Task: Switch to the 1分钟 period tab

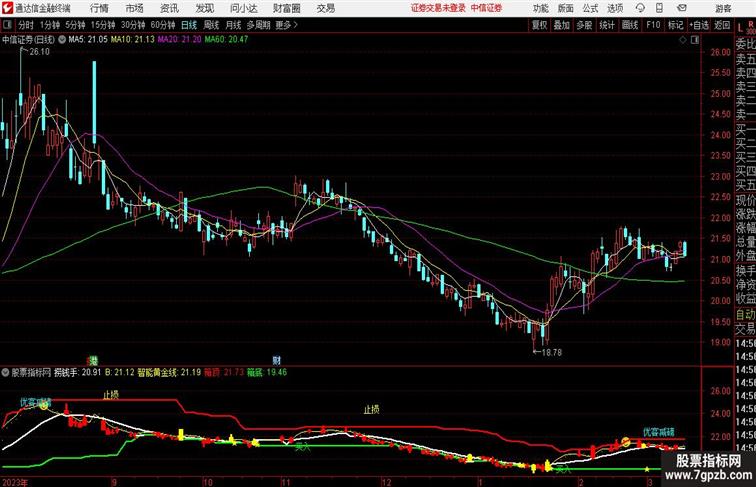Action: pyautogui.click(x=50, y=25)
